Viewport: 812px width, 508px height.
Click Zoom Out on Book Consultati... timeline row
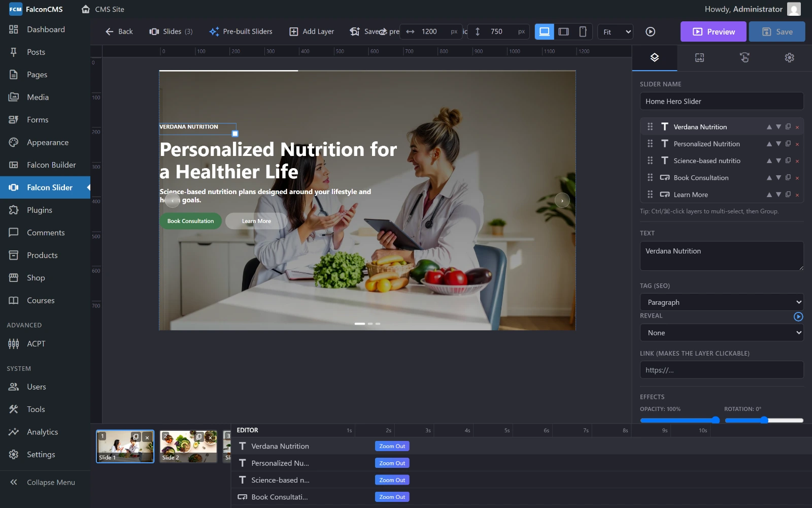tap(392, 497)
